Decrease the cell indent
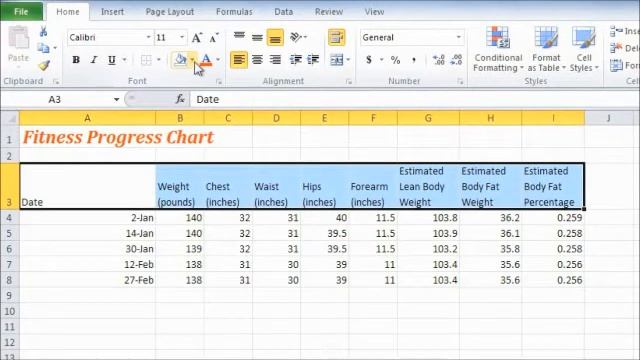Image resolution: width=640 pixels, height=360 pixels. [x=296, y=60]
